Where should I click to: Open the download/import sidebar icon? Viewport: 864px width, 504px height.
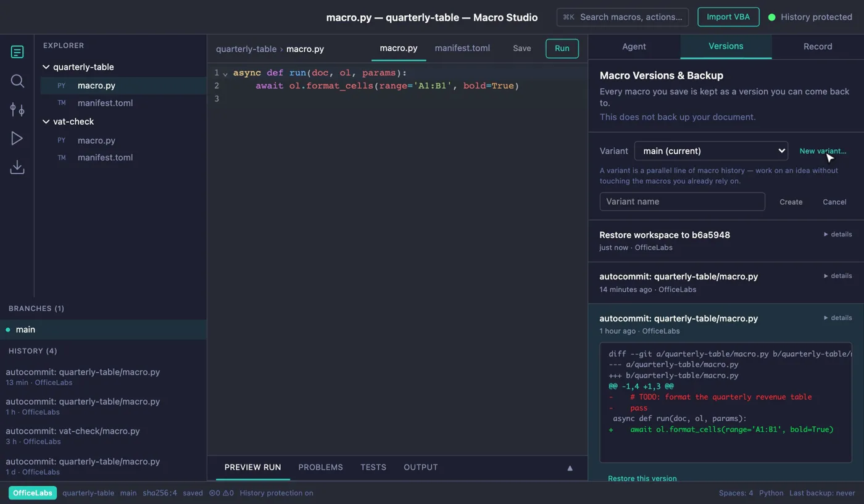(x=17, y=167)
